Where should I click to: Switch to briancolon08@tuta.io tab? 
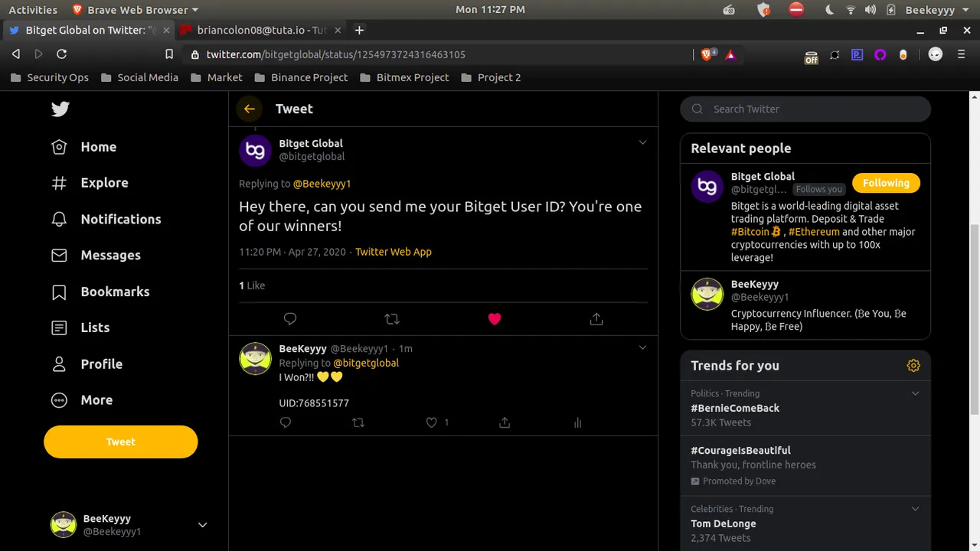(262, 30)
